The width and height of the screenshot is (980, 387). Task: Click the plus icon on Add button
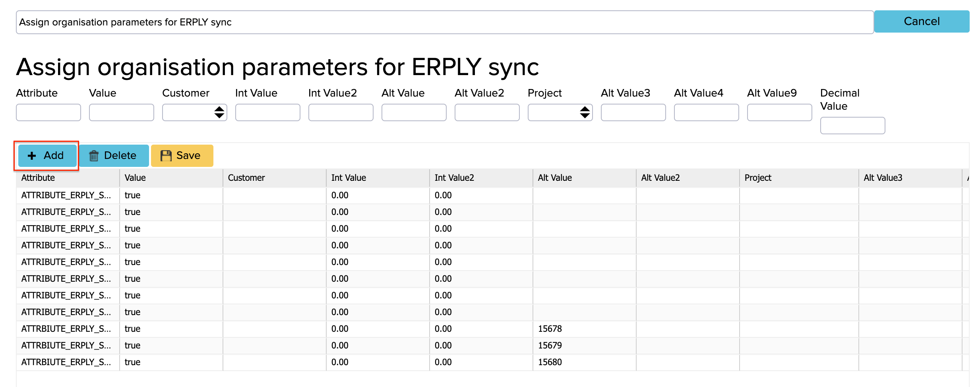32,156
